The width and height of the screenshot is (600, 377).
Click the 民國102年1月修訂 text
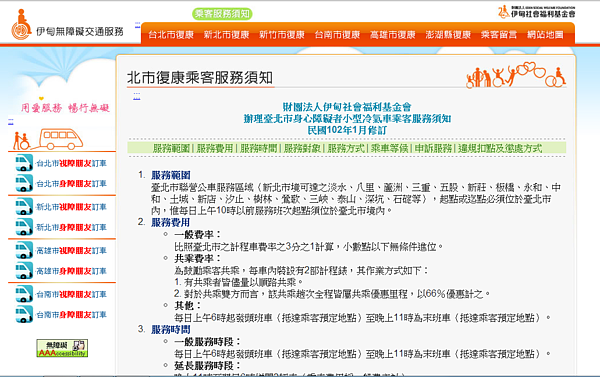pos(347,130)
